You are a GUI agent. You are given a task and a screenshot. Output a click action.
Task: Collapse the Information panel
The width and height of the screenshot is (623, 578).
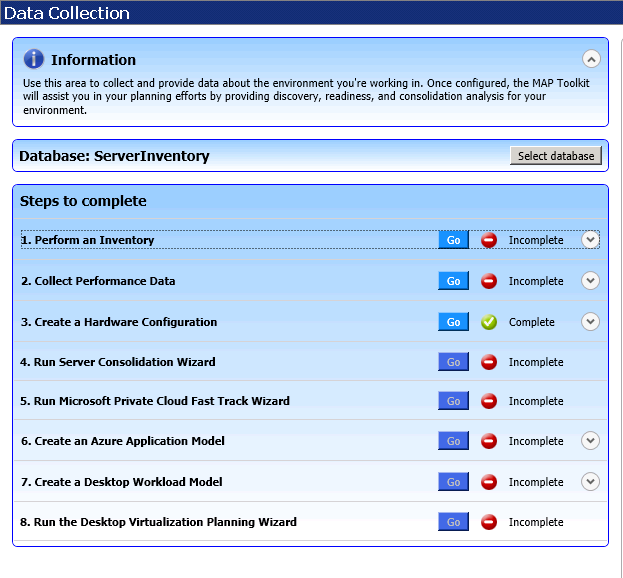point(591,59)
